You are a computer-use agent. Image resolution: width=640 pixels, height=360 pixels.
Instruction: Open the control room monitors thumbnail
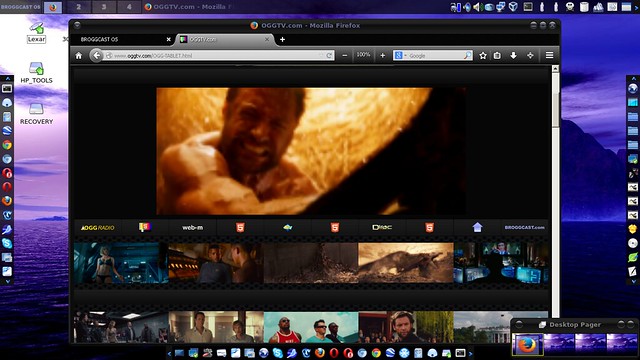click(x=501, y=263)
